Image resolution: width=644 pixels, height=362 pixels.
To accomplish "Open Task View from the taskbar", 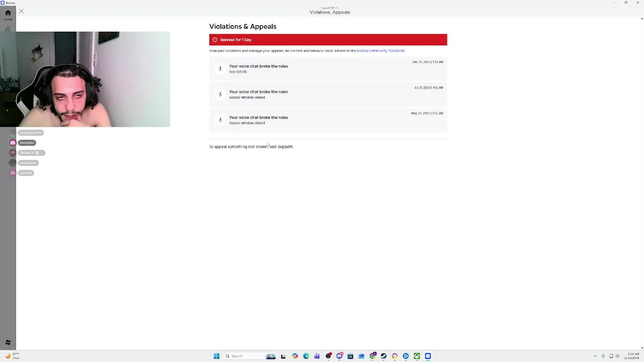I will point(283,356).
